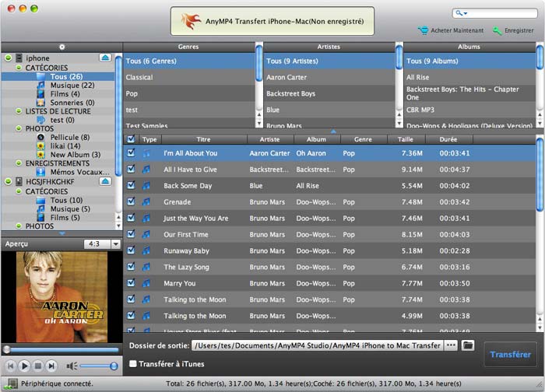545x392 pixels.
Task: Collapse the genre browser panel arrow
Action: click(333, 131)
